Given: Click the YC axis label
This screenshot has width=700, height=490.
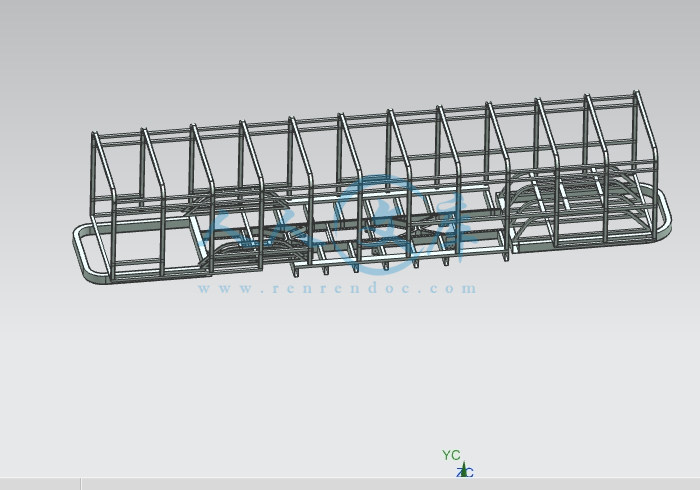Looking at the screenshot, I should pos(451,455).
